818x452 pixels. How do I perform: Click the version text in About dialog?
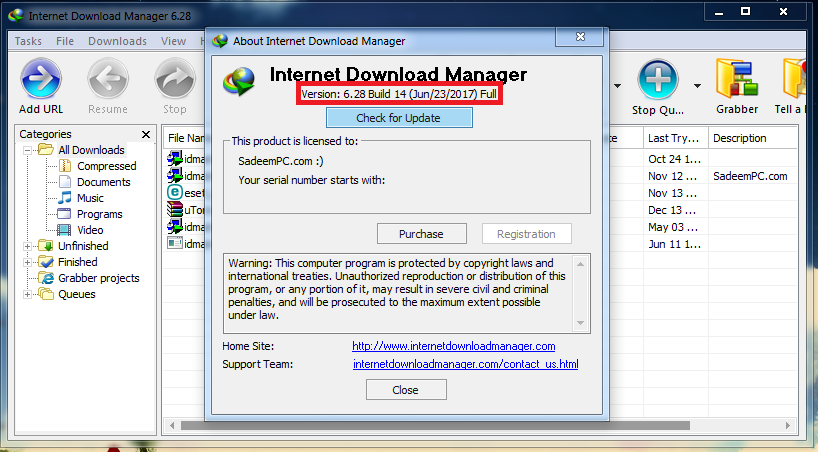pos(399,94)
